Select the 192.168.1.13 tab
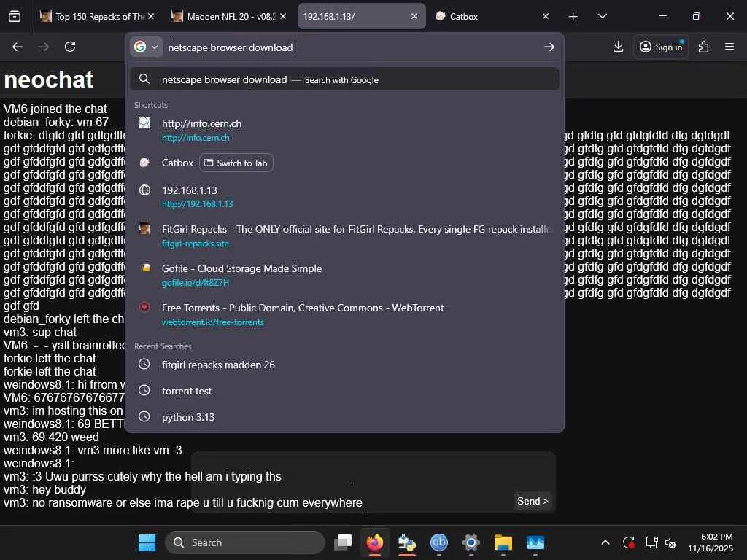 point(361,16)
